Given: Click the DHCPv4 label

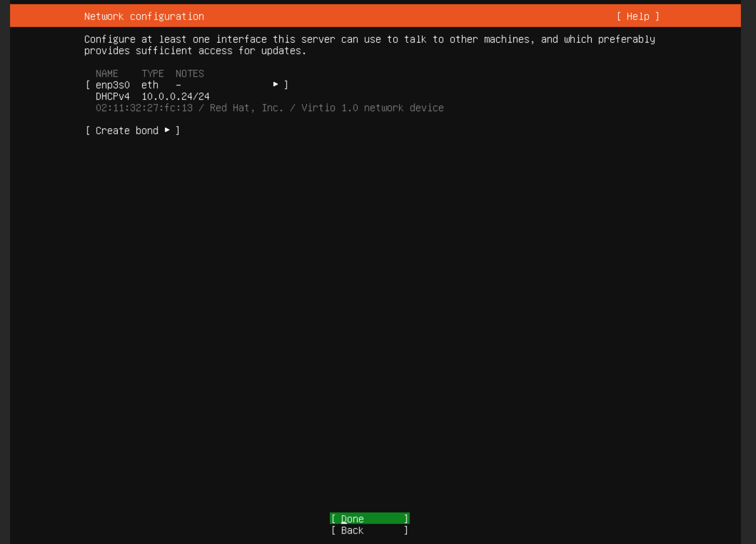Looking at the screenshot, I should (x=113, y=96).
